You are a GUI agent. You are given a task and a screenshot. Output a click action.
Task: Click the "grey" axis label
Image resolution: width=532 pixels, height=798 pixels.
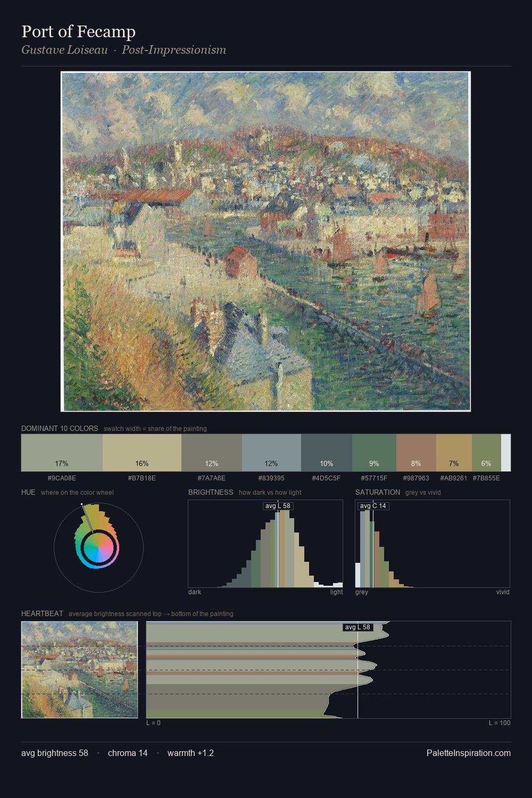tap(362, 592)
